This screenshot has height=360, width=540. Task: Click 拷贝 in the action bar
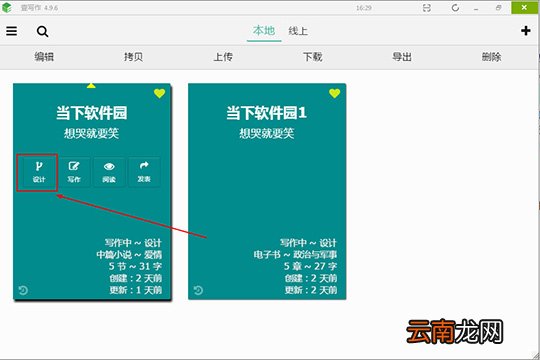134,56
